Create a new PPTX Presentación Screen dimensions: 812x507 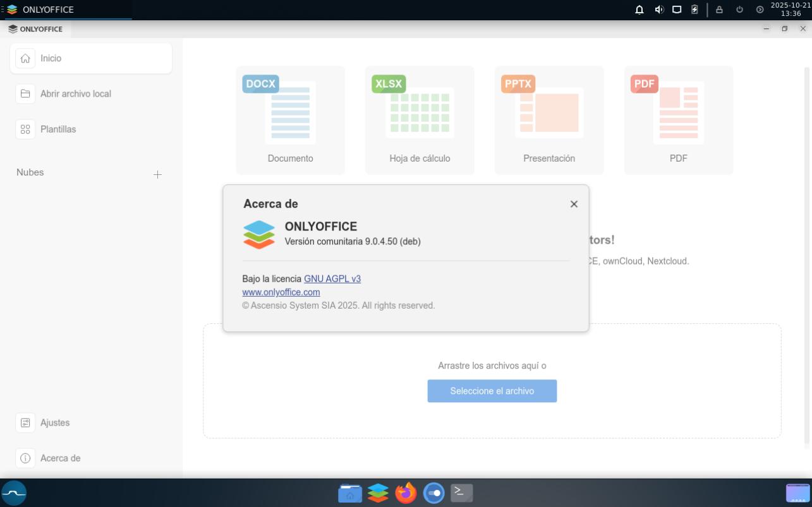point(548,120)
